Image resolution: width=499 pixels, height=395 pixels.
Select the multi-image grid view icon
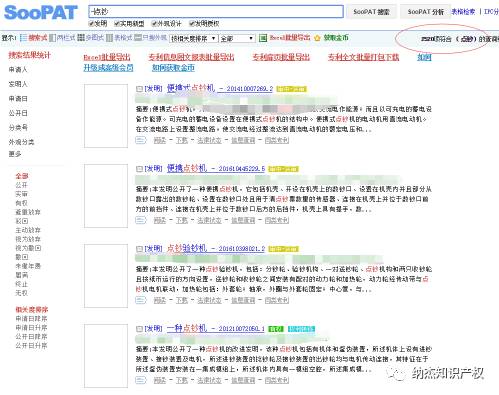point(81,38)
